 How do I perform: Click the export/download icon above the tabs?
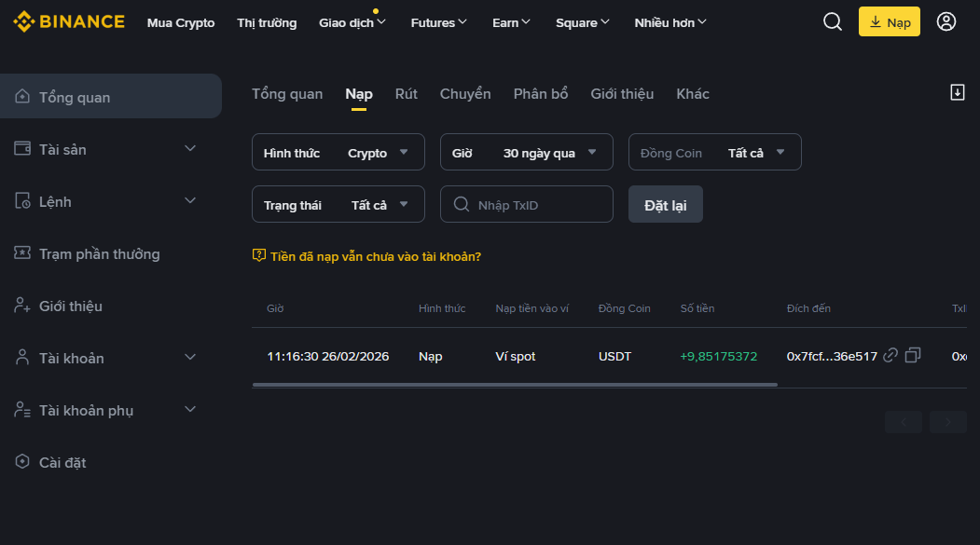(957, 92)
